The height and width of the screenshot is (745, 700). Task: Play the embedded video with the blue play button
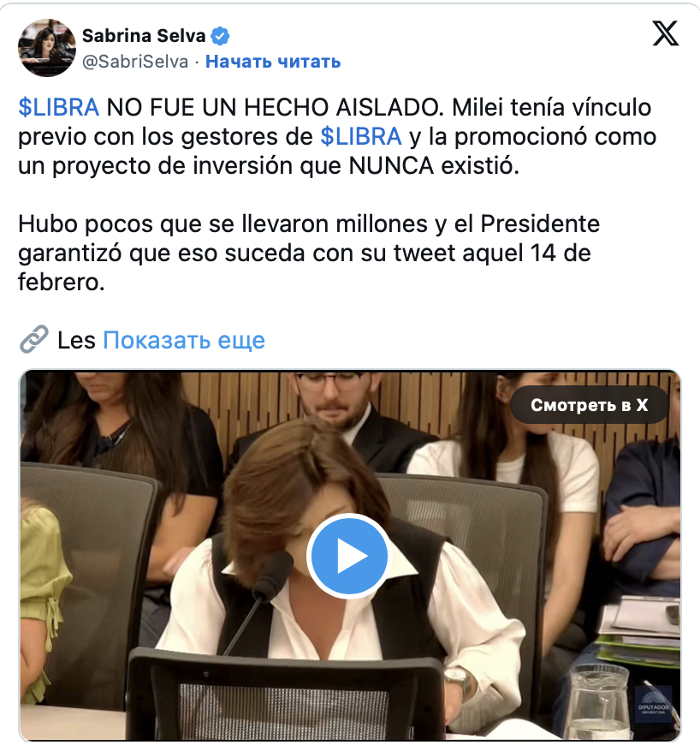[x=349, y=556]
